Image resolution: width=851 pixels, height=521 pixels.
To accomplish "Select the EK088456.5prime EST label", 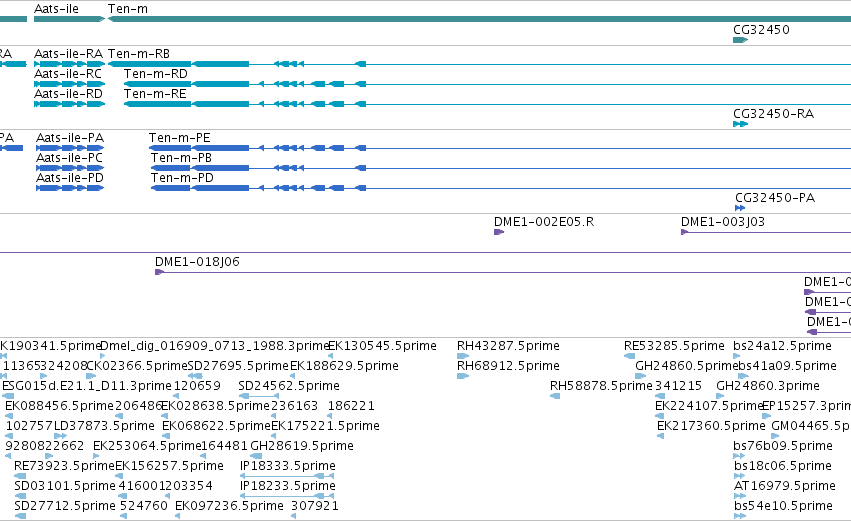I will point(59,406).
